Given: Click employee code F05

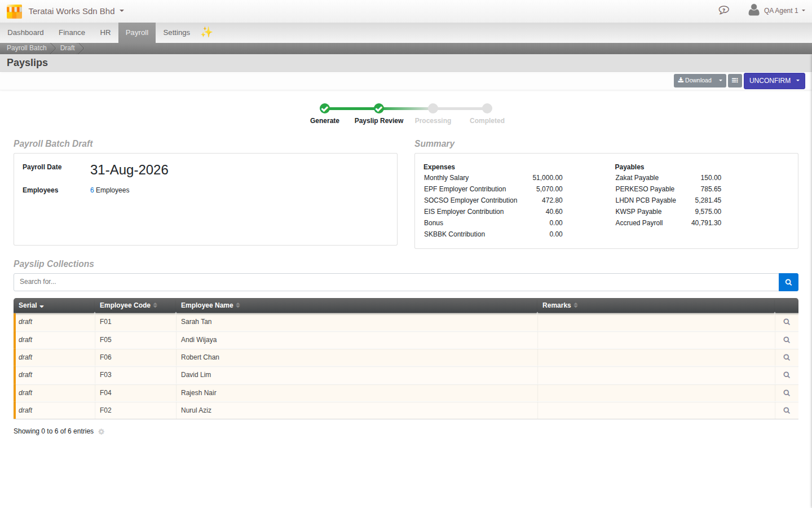Looking at the screenshot, I should 105,340.
